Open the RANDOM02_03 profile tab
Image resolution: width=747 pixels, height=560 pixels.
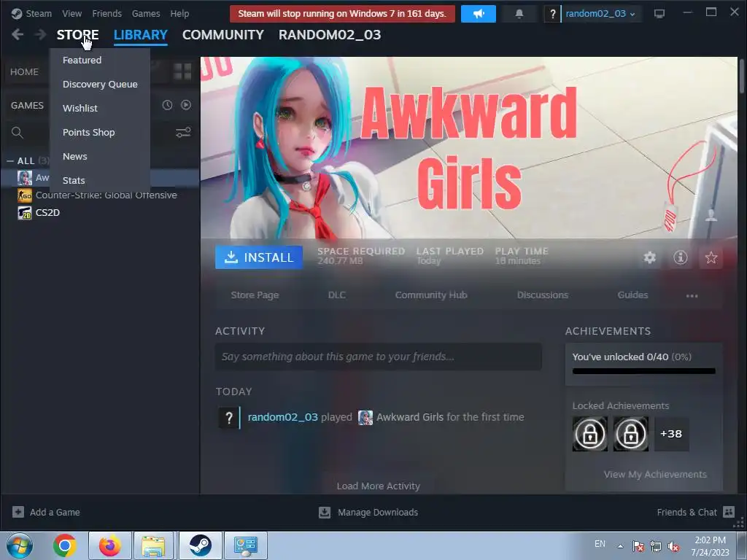click(x=330, y=35)
